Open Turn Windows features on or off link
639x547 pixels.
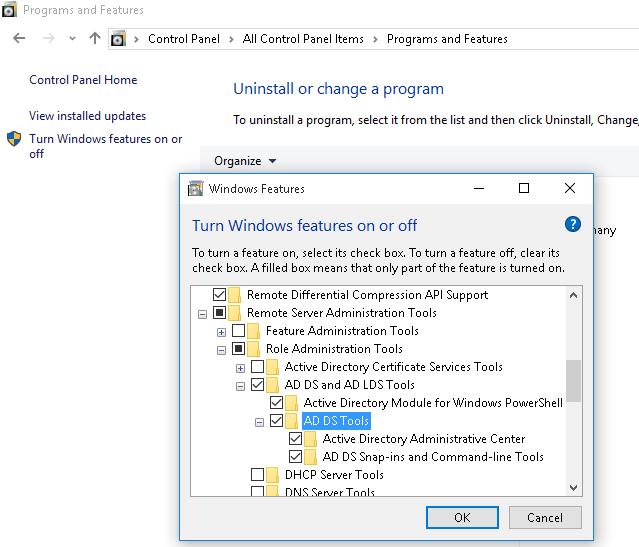[x=106, y=146]
